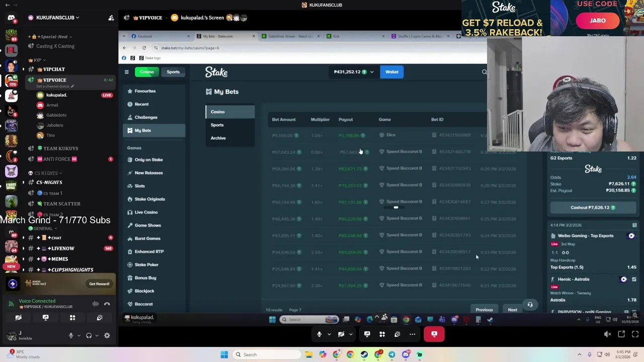Viewport: 644px width, 362px height.
Task: Select user Gabbidoto in voice list
Action: pos(56,115)
